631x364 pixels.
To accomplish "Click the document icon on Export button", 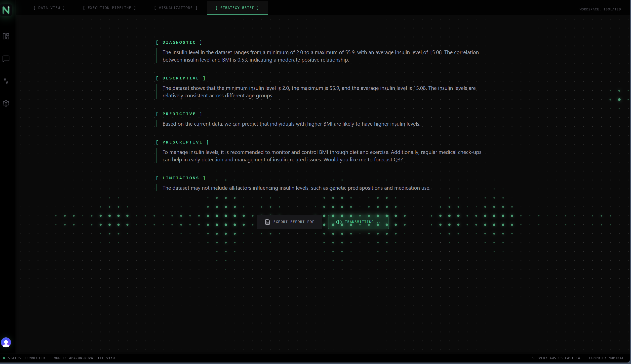I will tap(267, 222).
